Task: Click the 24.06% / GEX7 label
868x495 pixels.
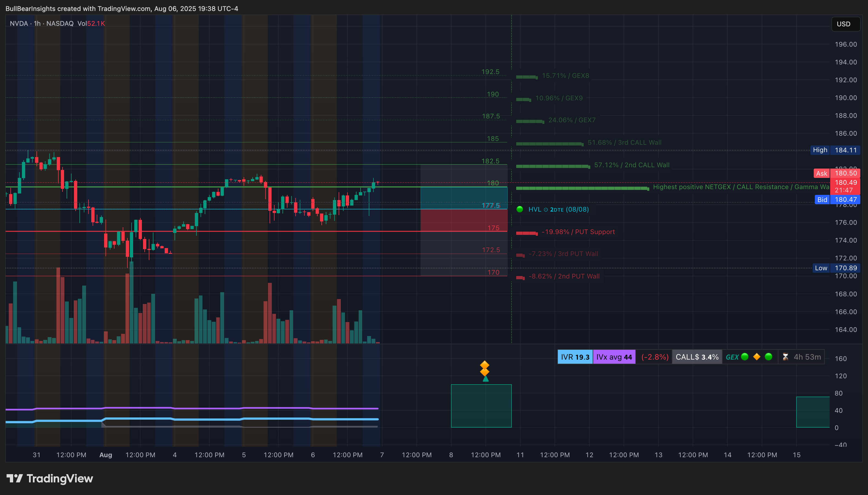Action: (572, 120)
